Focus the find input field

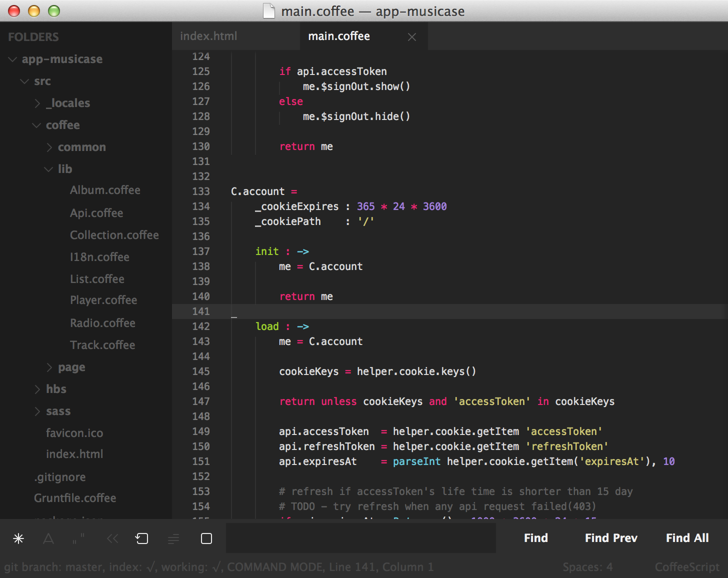point(361,538)
